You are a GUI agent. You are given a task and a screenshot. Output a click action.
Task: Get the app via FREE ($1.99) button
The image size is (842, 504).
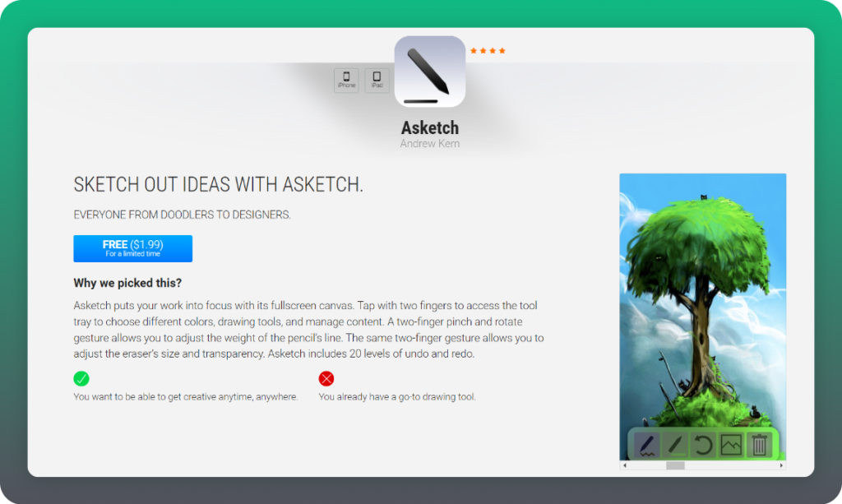(132, 248)
